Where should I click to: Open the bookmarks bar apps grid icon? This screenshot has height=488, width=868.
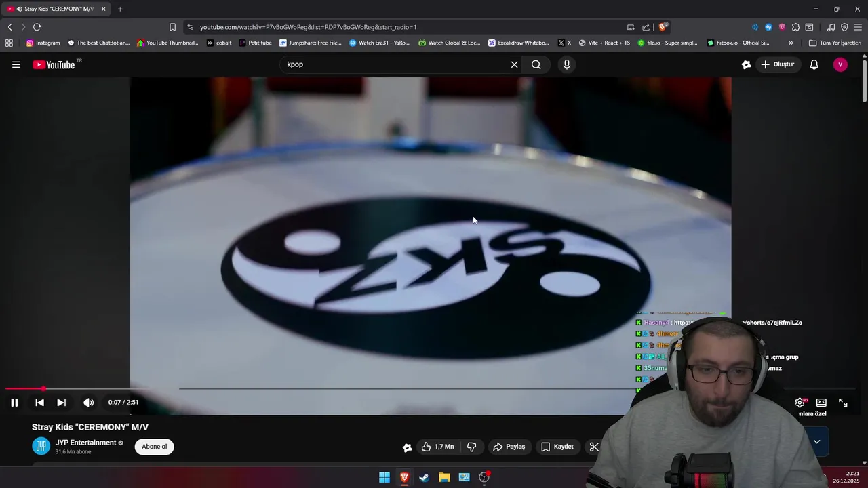9,43
